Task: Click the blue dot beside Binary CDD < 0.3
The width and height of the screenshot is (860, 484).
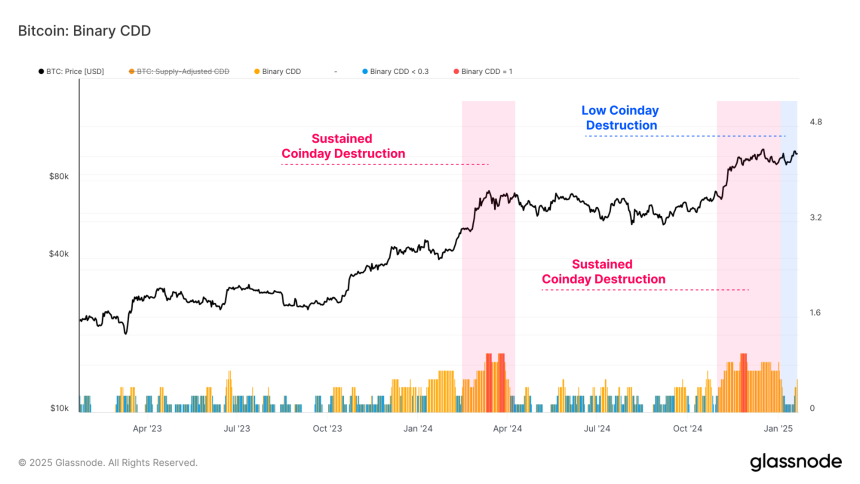Action: pyautogui.click(x=365, y=71)
